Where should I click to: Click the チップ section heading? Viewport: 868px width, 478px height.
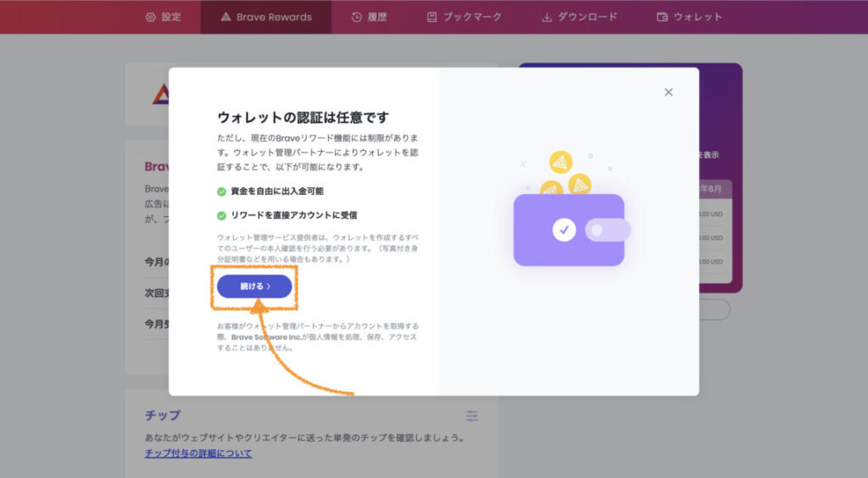tap(162, 415)
